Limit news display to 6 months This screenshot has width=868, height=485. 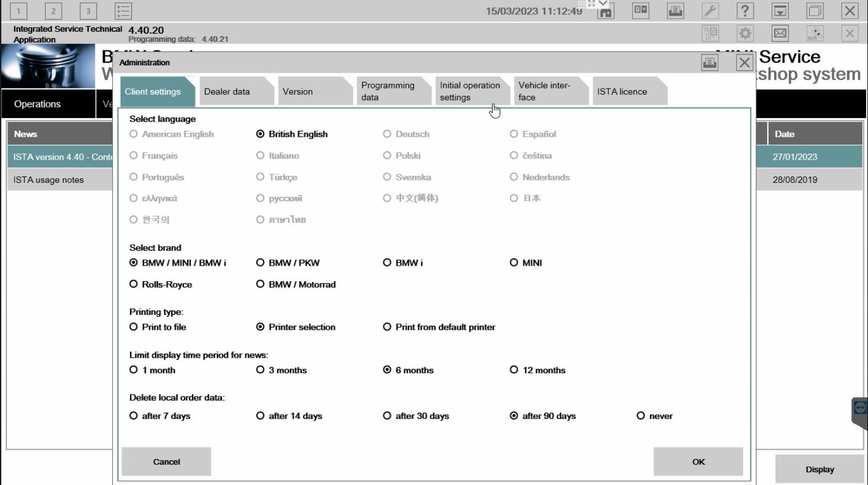pyautogui.click(x=408, y=370)
